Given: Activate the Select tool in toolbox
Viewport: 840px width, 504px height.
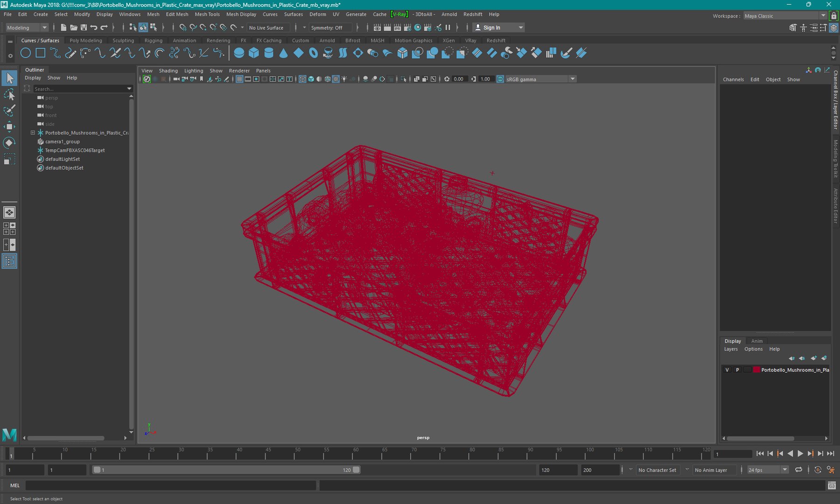Looking at the screenshot, I should (x=9, y=78).
